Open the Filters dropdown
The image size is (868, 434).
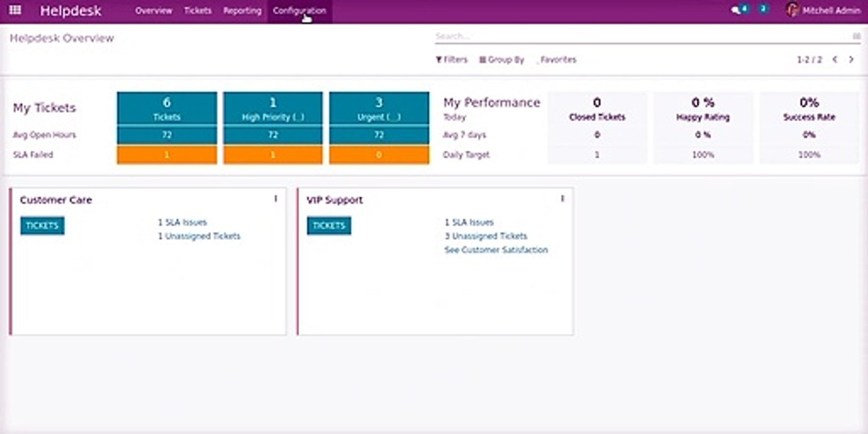click(451, 60)
